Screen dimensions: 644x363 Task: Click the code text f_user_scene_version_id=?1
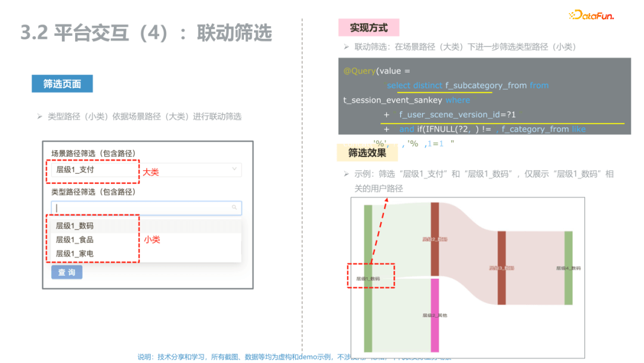(457, 115)
